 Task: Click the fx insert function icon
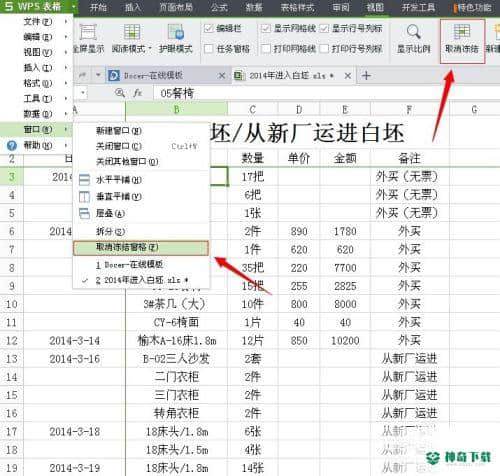click(x=138, y=93)
